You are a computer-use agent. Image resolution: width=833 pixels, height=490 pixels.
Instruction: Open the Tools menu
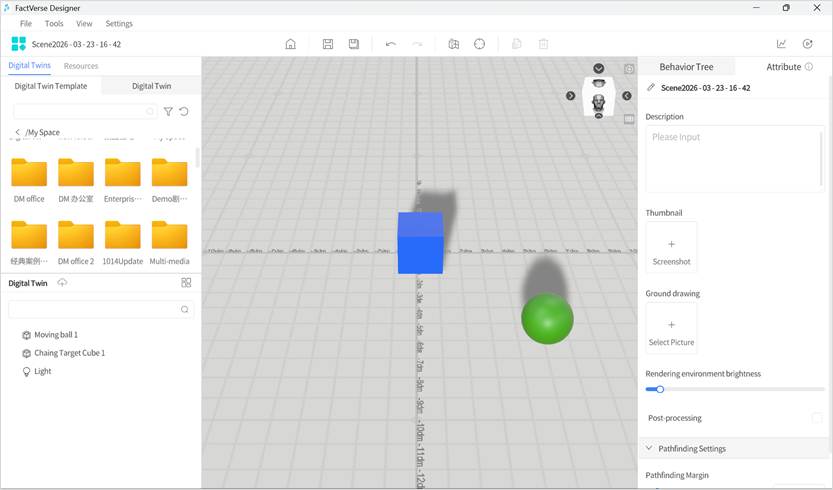[x=54, y=23]
